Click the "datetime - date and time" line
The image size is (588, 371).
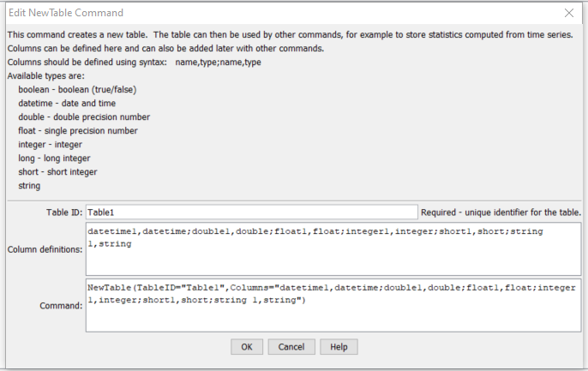click(67, 104)
